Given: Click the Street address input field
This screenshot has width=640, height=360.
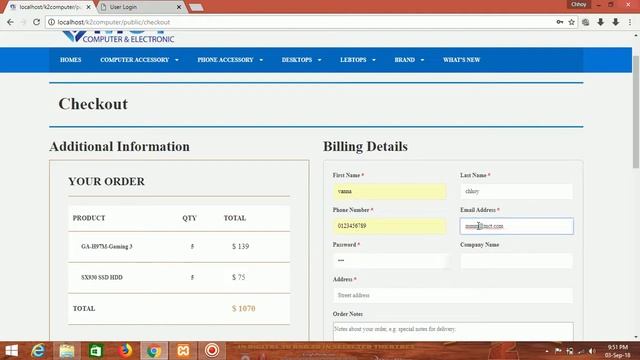Looking at the screenshot, I should 453,296.
